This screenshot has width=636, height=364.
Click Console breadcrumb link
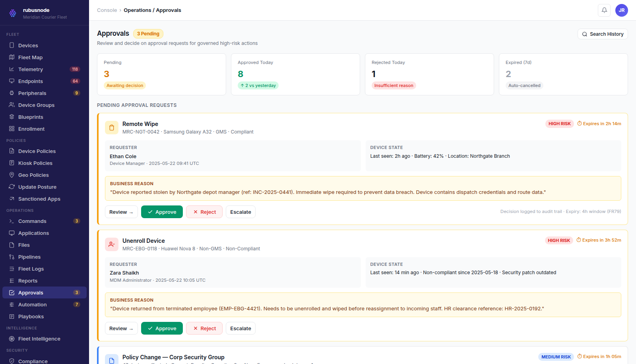click(x=107, y=10)
